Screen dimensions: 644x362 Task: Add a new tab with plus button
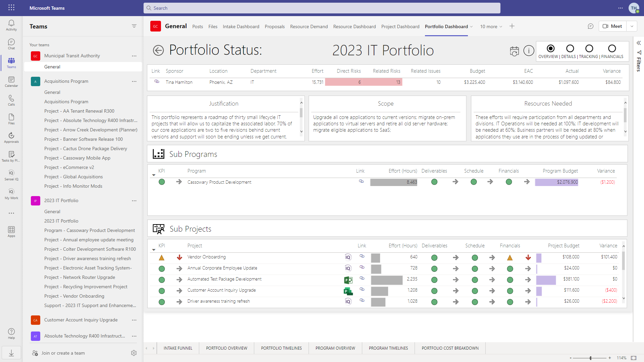[512, 26]
